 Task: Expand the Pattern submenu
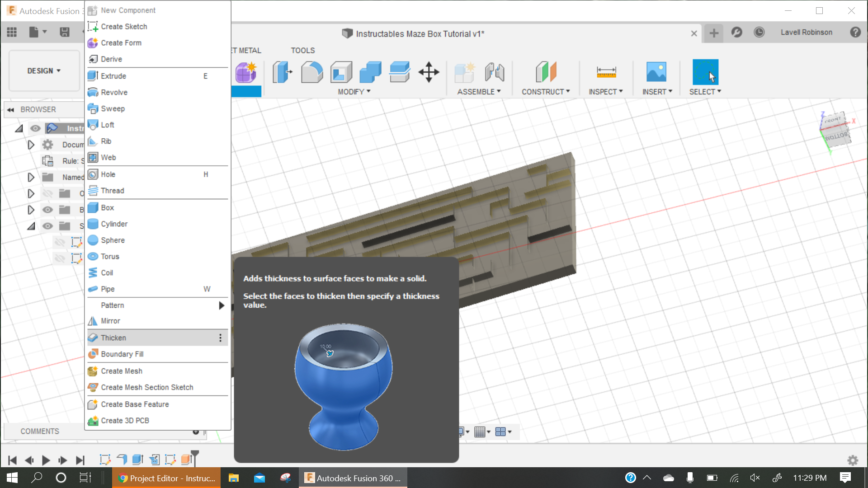tap(157, 305)
